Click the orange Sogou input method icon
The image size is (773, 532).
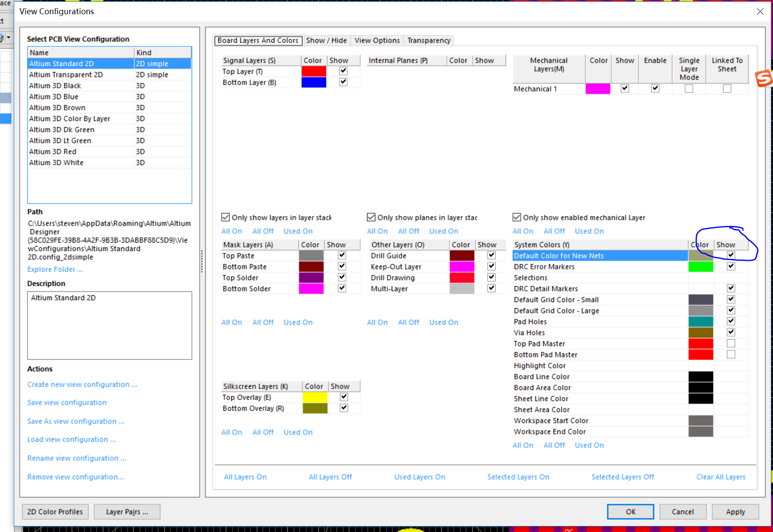coord(764,78)
